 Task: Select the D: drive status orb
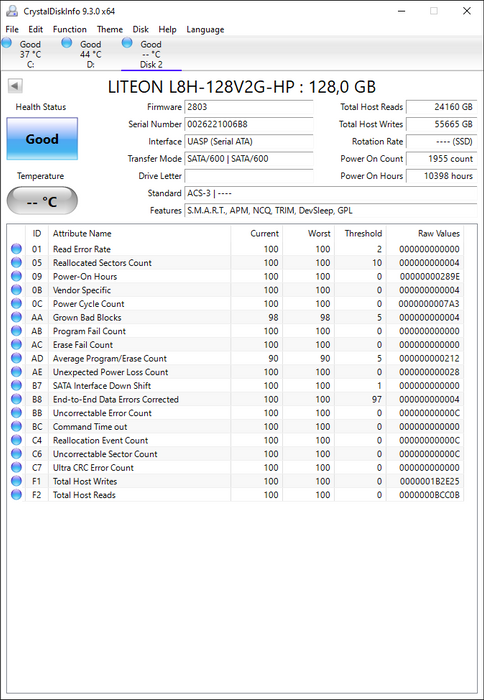[67, 43]
